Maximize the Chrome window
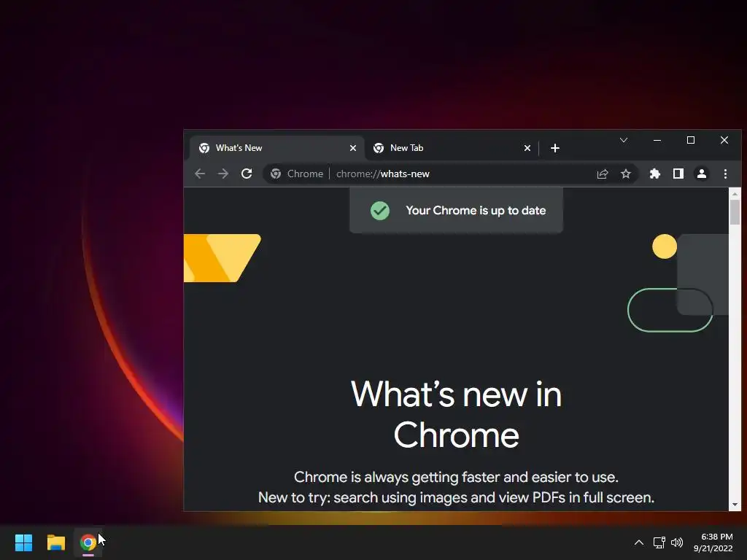 click(x=690, y=140)
